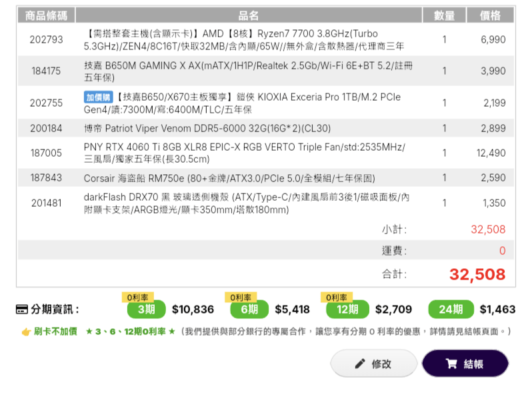532x393 pixels.
Task: Click the $2,709 installment amount
Action: point(393,310)
